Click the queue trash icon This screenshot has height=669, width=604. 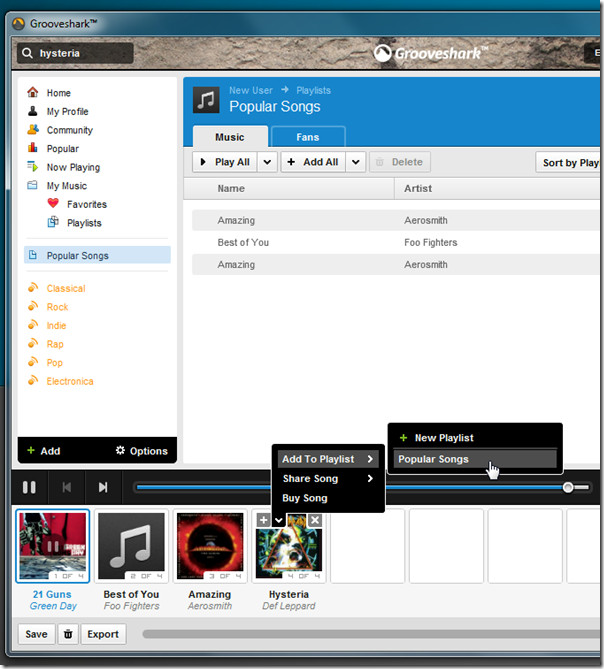pos(68,634)
